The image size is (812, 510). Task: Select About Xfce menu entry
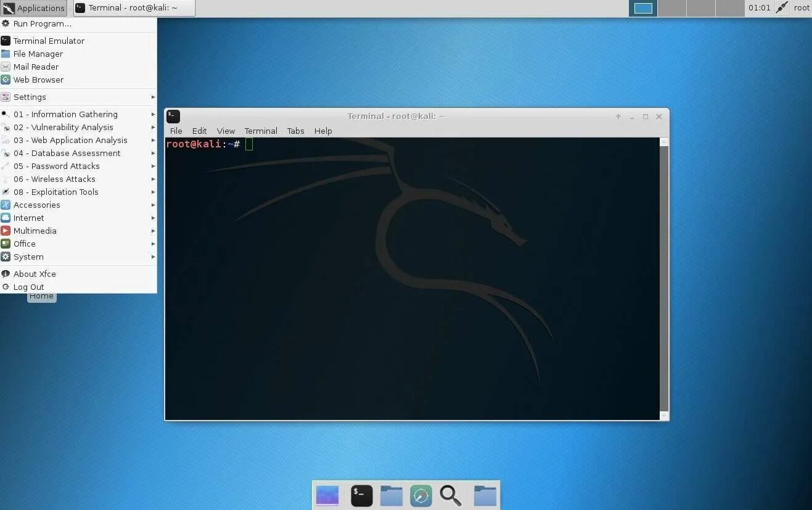[78, 274]
